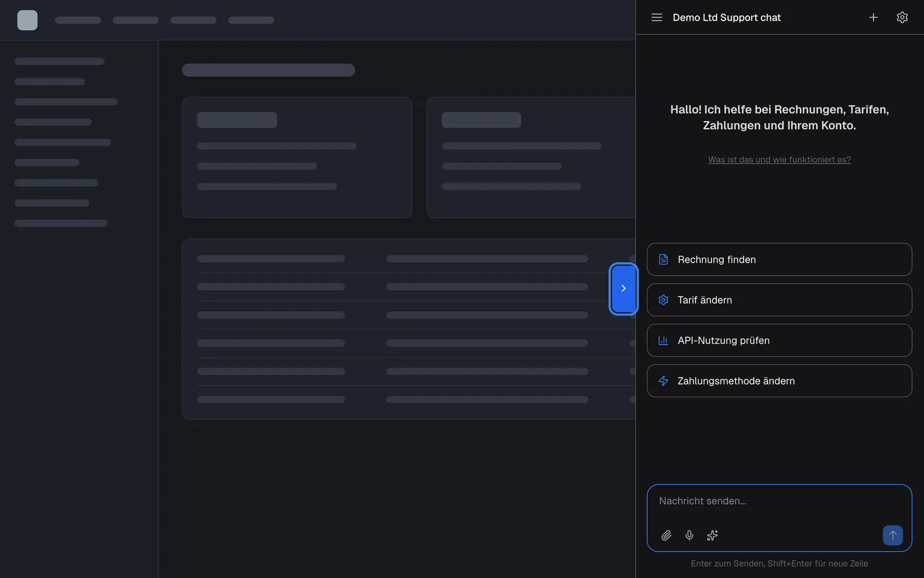Screen dimensions: 924x578
Task: Start voice input with microphone icon
Action: [689, 535]
